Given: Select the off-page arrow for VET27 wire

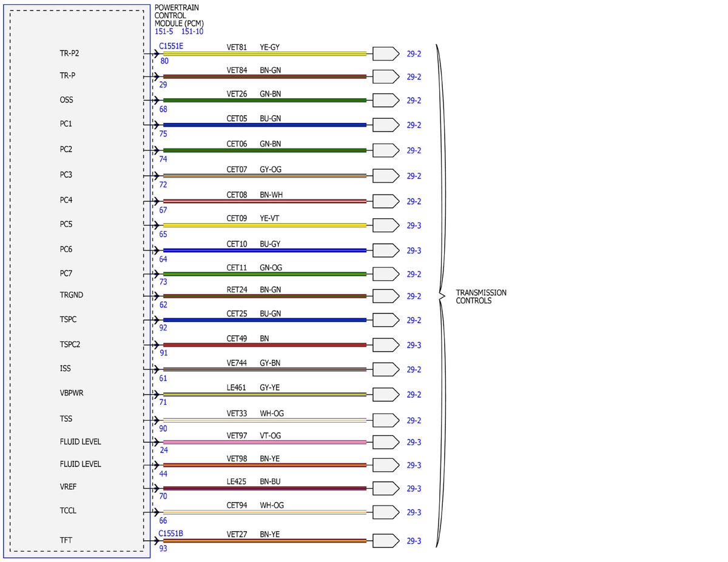Looking at the screenshot, I should pyautogui.click(x=386, y=541).
